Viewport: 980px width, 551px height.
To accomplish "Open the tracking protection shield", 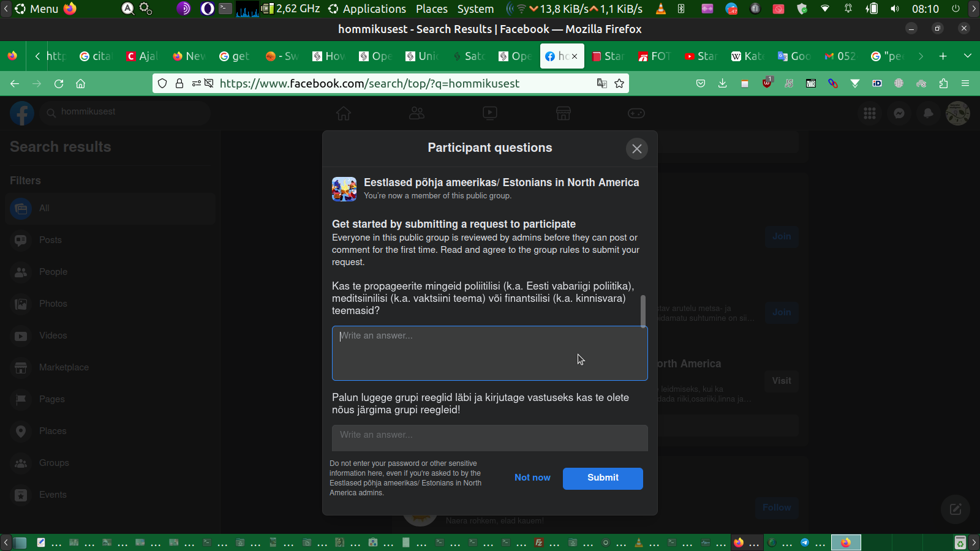I will coord(162,84).
